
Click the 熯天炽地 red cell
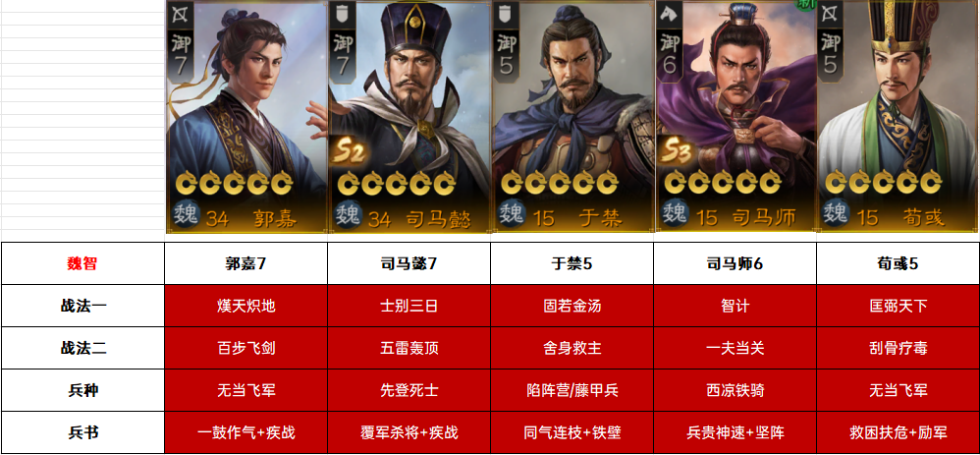[245, 306]
